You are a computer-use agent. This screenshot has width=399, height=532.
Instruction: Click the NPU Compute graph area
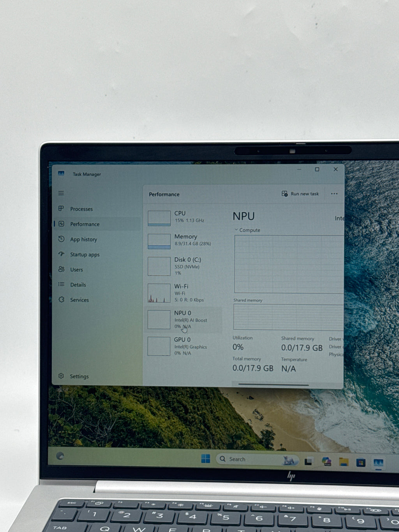(x=289, y=264)
